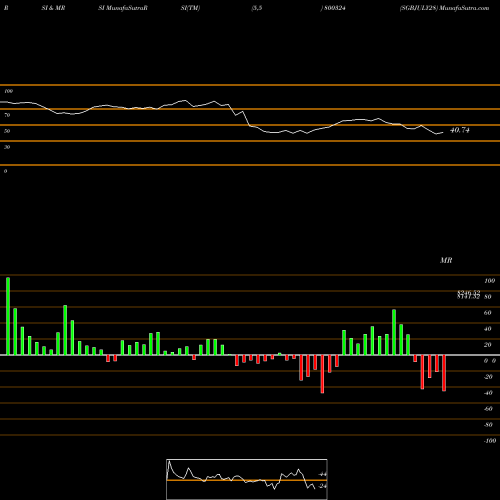The height and width of the screenshot is (500, 500).
Task: Click the '44' label in the mini chart
Action: (x=322, y=474)
